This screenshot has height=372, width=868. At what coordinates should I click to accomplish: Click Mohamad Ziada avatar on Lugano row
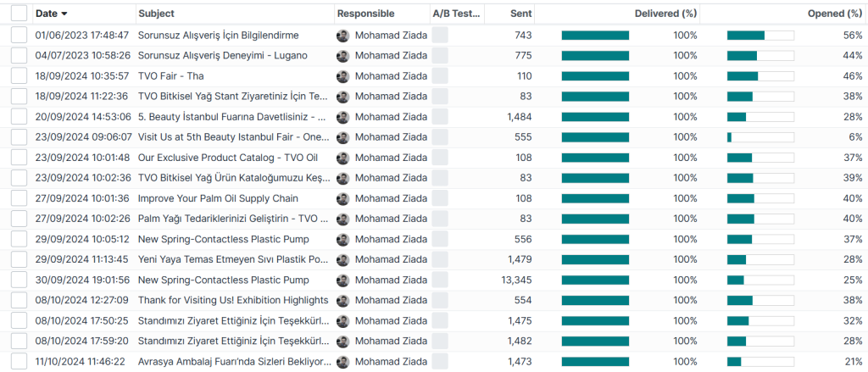(342, 56)
